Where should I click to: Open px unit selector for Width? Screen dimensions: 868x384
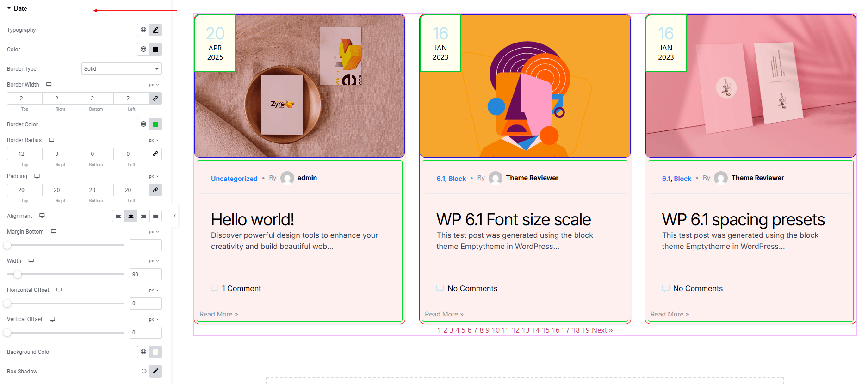pos(154,261)
